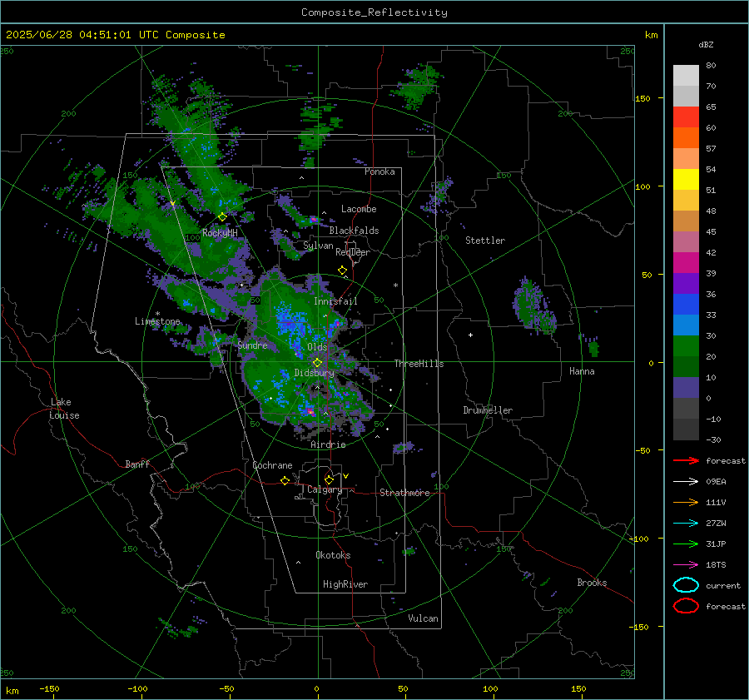Screen dimensions: 749x700
Task: Click the green 31JP arrow in legend
Action: tap(686, 544)
